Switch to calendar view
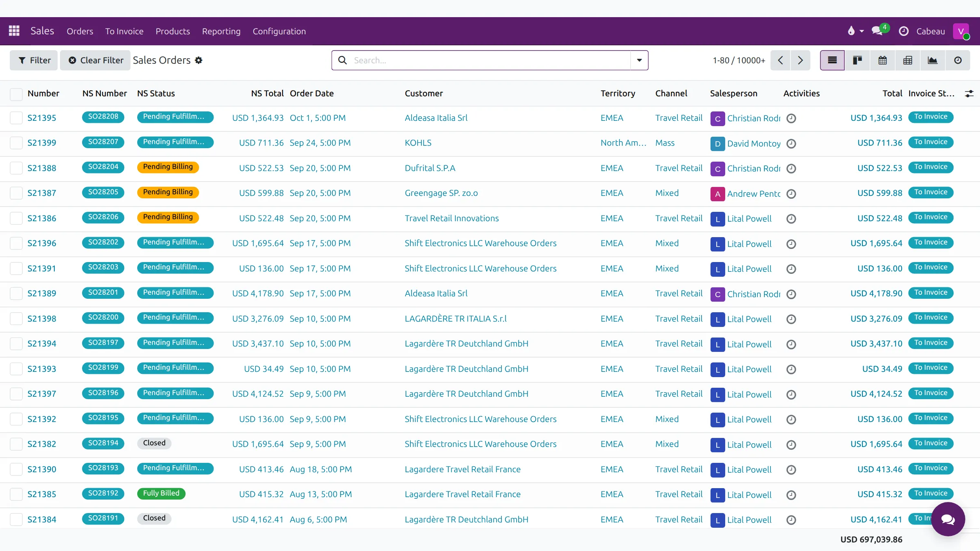 point(882,60)
